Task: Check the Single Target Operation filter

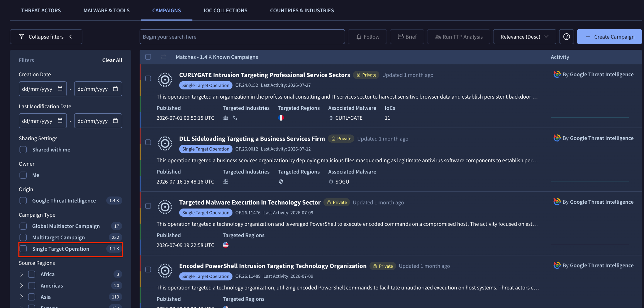Action: (x=23, y=249)
